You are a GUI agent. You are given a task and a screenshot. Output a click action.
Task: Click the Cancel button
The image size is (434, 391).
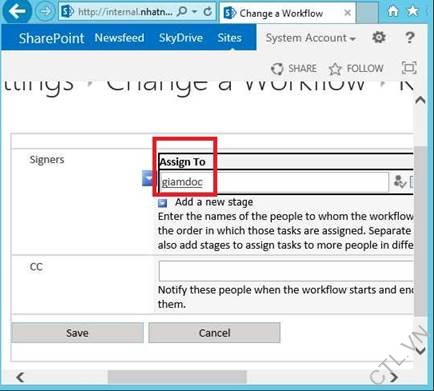214,333
